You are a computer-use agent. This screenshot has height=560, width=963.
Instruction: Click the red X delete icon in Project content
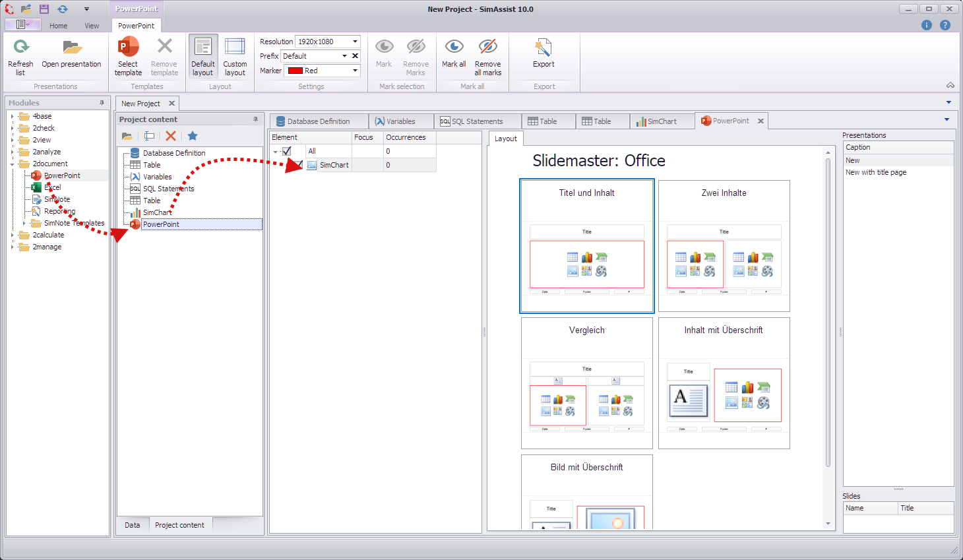169,135
